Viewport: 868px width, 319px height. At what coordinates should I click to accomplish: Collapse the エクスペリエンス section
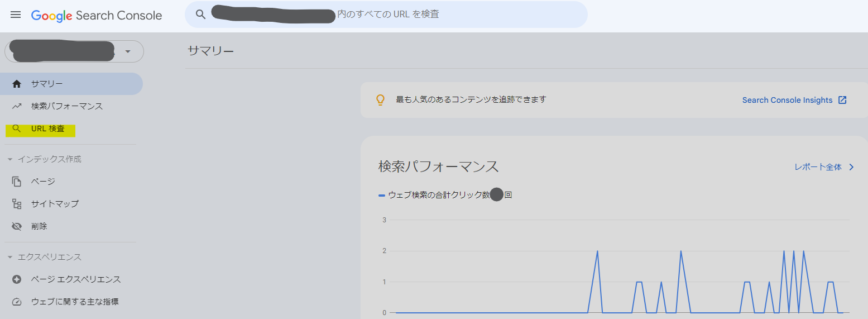(x=44, y=257)
